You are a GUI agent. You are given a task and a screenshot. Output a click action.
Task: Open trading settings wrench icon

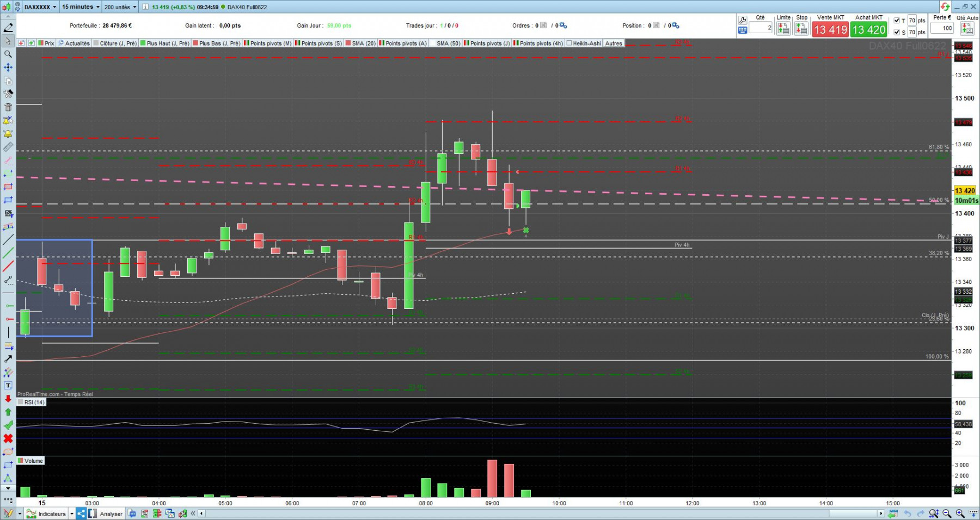point(742,21)
